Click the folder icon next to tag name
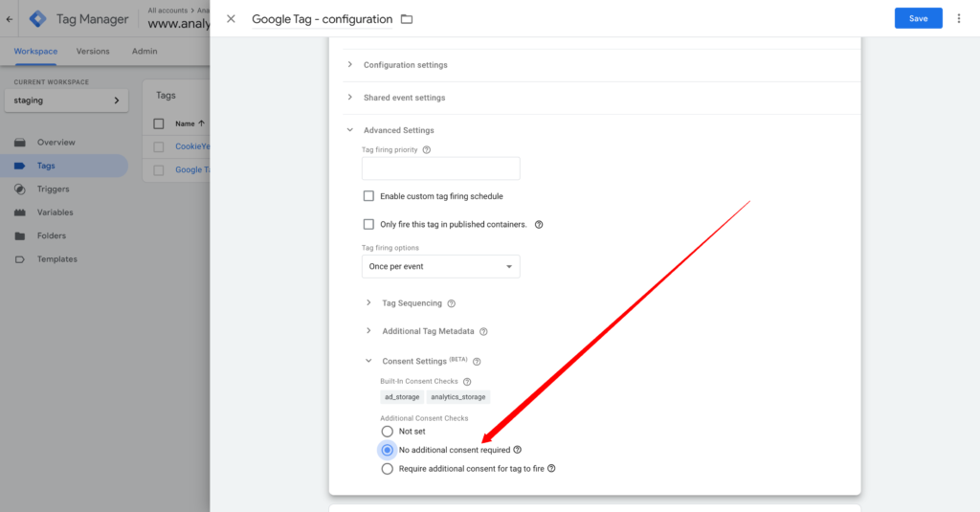The width and height of the screenshot is (980, 512). click(x=407, y=19)
